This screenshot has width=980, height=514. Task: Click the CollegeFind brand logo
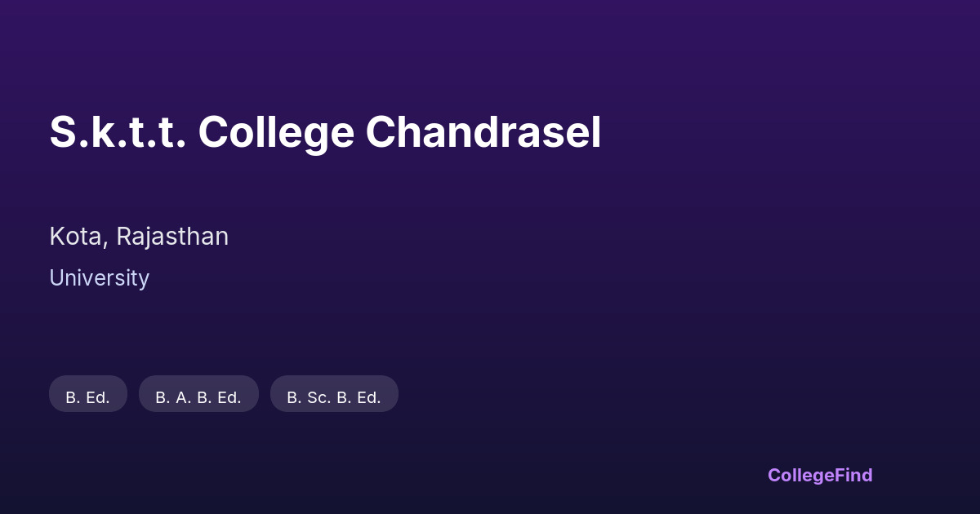tap(820, 475)
